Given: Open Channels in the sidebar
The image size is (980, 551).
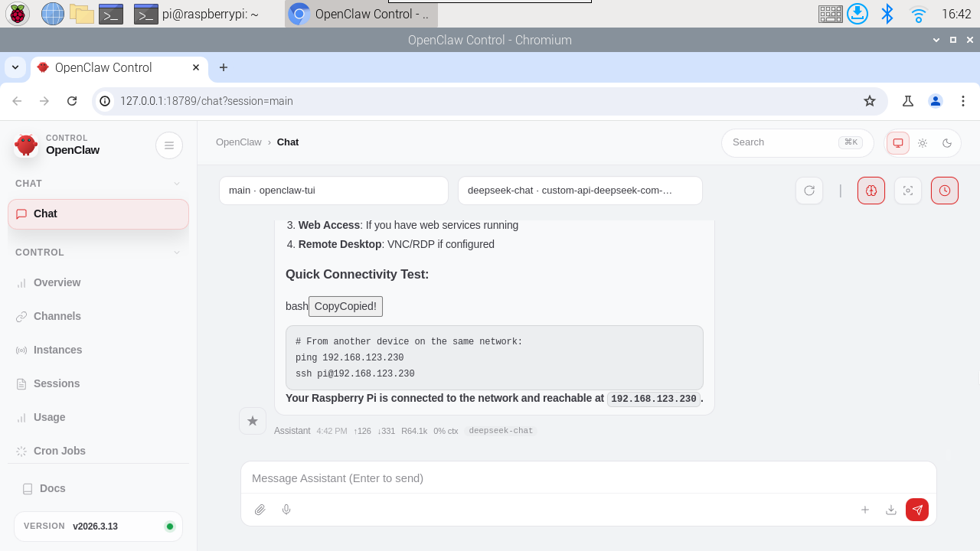Looking at the screenshot, I should (98, 316).
